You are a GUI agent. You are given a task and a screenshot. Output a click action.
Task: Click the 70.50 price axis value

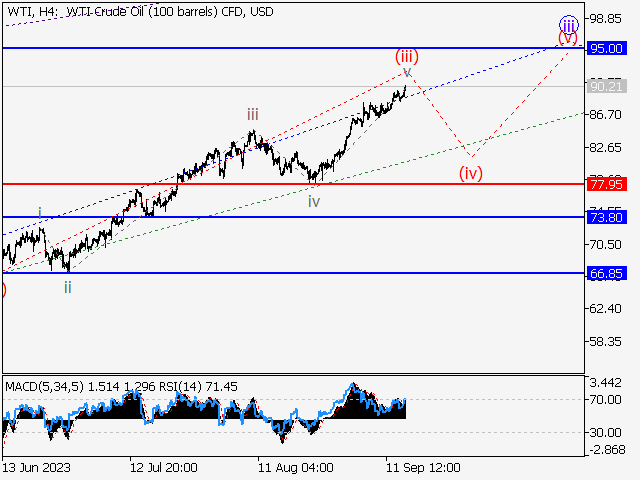click(x=605, y=244)
